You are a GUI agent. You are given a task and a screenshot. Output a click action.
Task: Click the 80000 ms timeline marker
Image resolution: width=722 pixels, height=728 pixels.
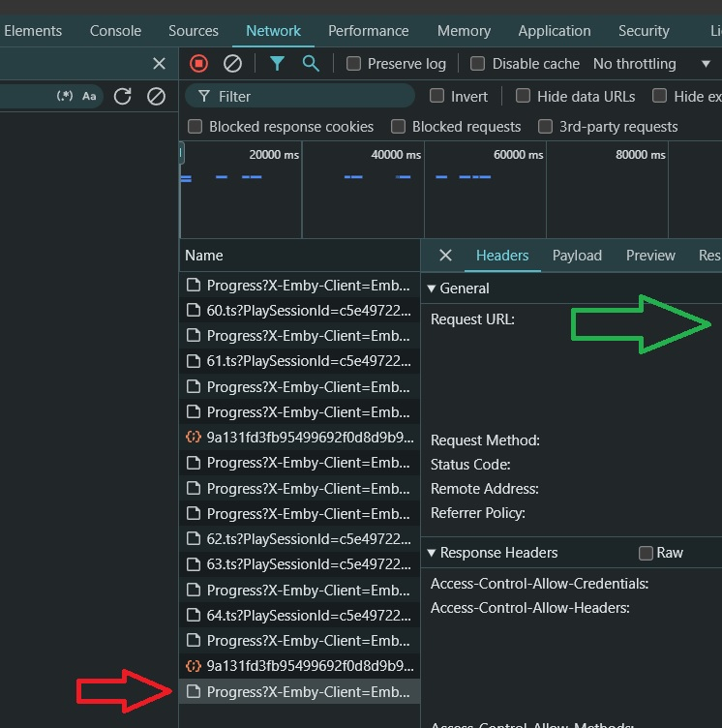click(641, 155)
